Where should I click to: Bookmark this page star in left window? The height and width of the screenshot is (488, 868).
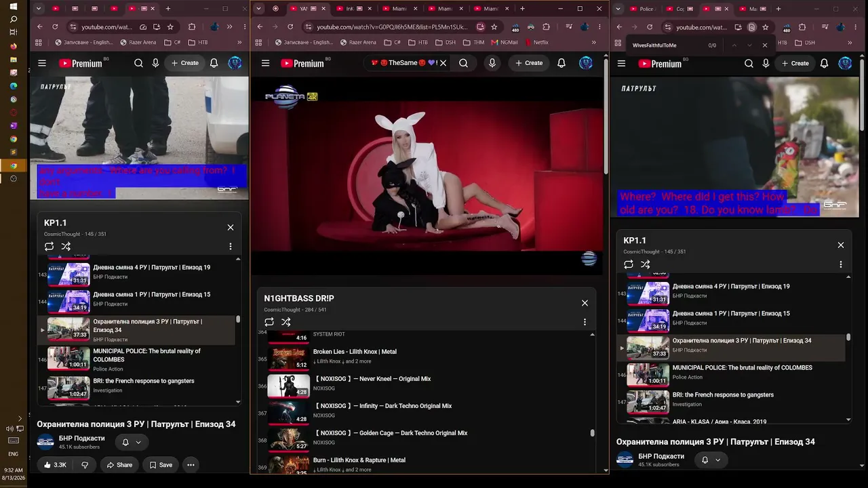click(x=170, y=27)
